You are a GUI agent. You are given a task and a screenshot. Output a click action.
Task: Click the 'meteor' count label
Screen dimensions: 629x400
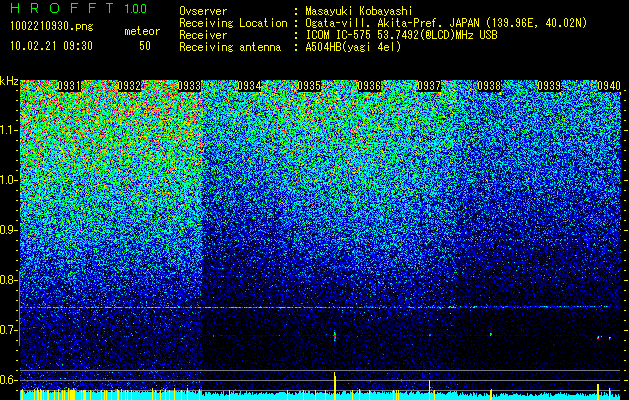click(142, 31)
